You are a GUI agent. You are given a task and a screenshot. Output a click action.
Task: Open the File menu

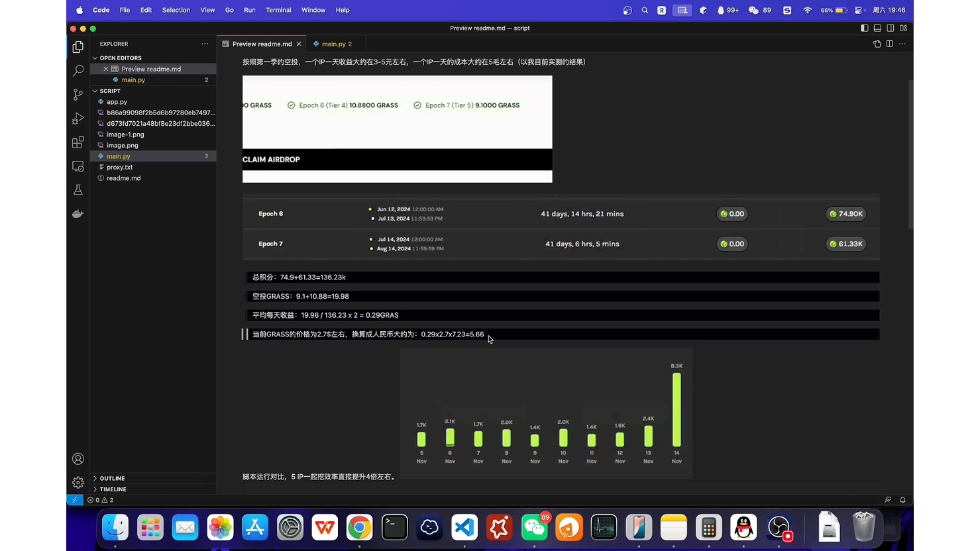125,10
